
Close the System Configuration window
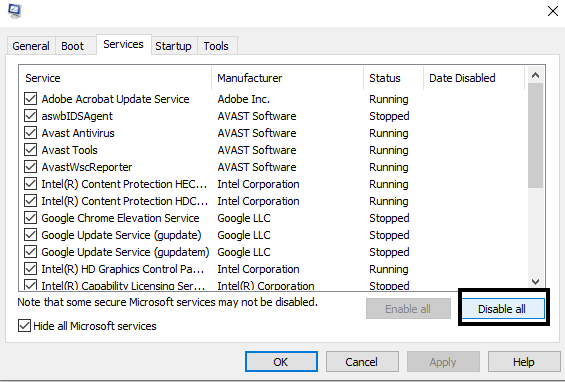(552, 11)
